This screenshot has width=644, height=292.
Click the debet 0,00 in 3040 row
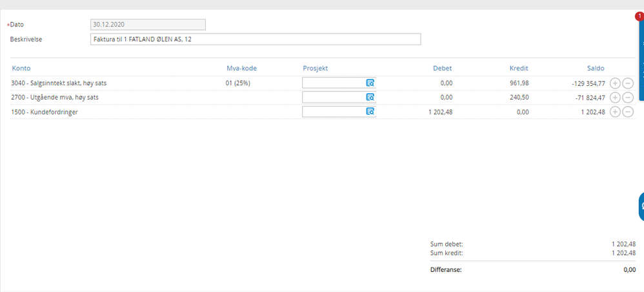446,83
